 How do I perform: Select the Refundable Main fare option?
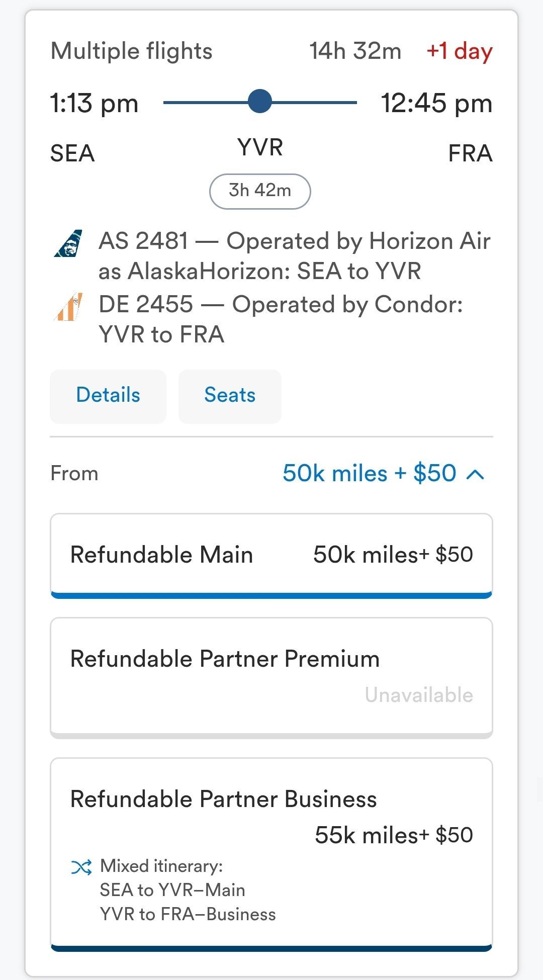tap(271, 556)
